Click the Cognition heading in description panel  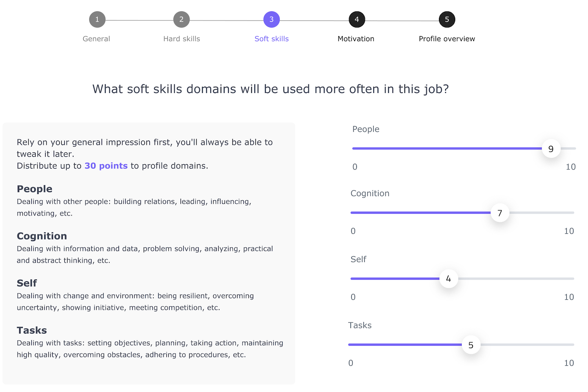point(42,236)
